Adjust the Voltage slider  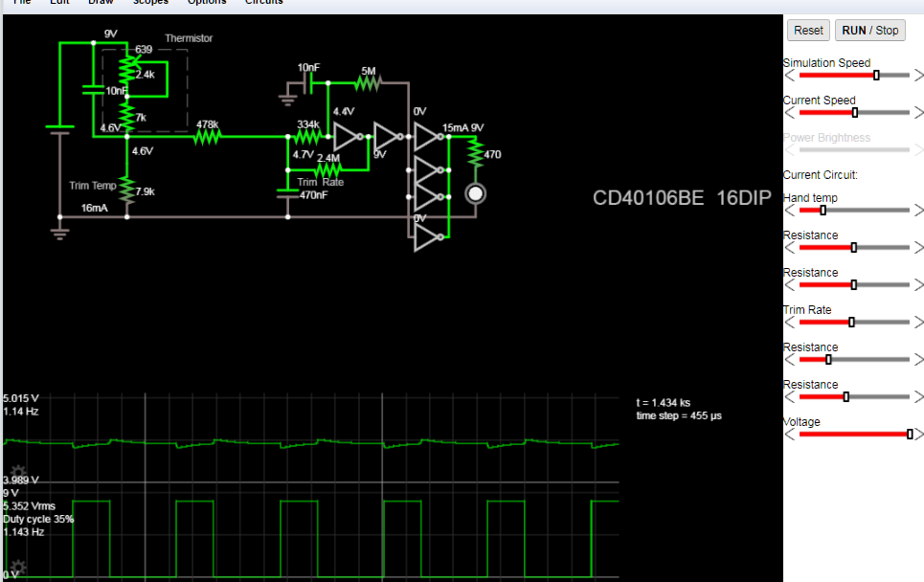coord(854,435)
